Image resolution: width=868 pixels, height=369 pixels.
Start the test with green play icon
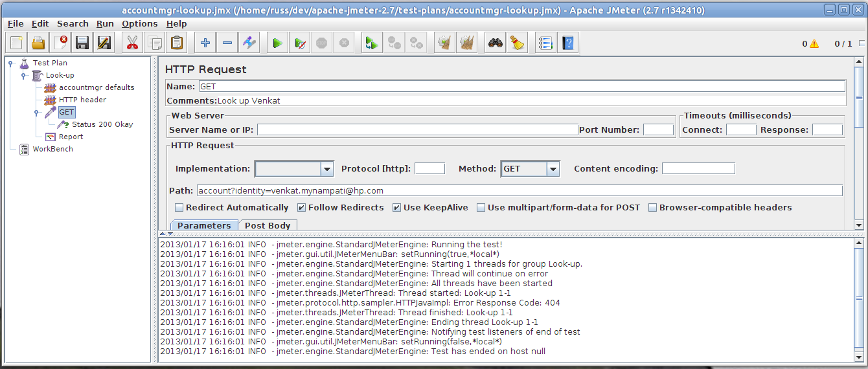click(x=277, y=43)
